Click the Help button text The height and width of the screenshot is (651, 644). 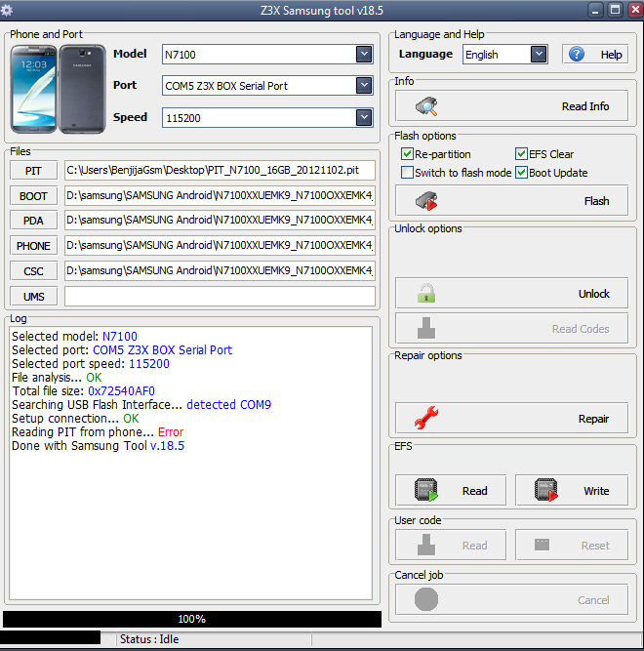click(x=611, y=55)
